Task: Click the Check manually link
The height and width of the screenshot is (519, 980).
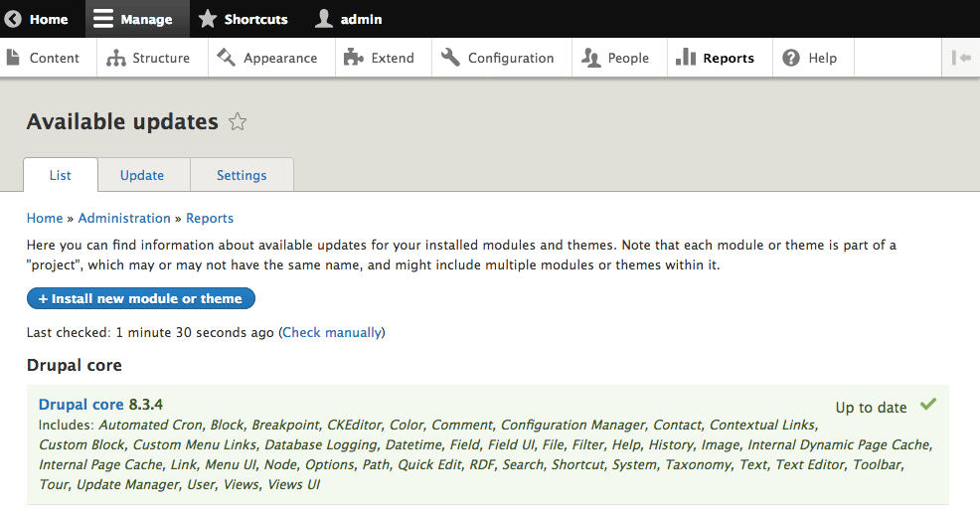Action: (x=332, y=332)
